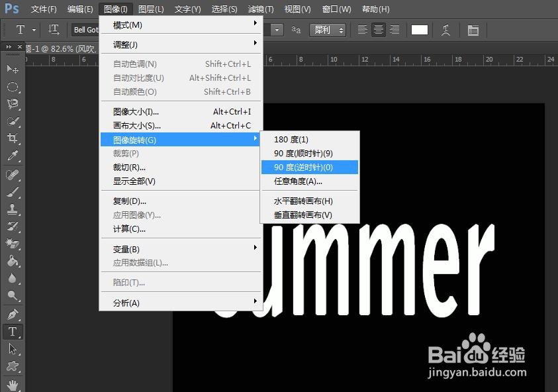Select the Eyedropper tool
558x392 pixels.
13,156
